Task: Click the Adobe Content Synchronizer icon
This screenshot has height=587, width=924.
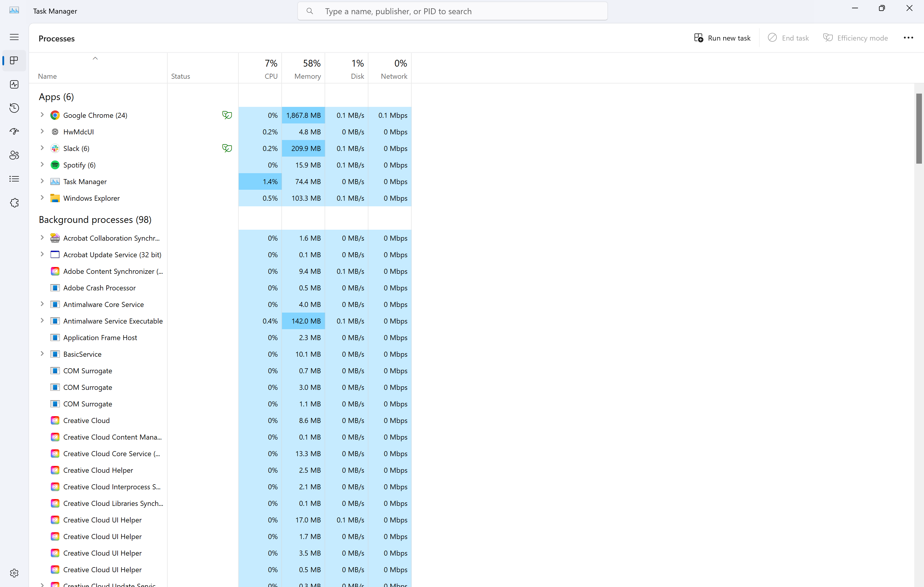Action: pyautogui.click(x=55, y=271)
